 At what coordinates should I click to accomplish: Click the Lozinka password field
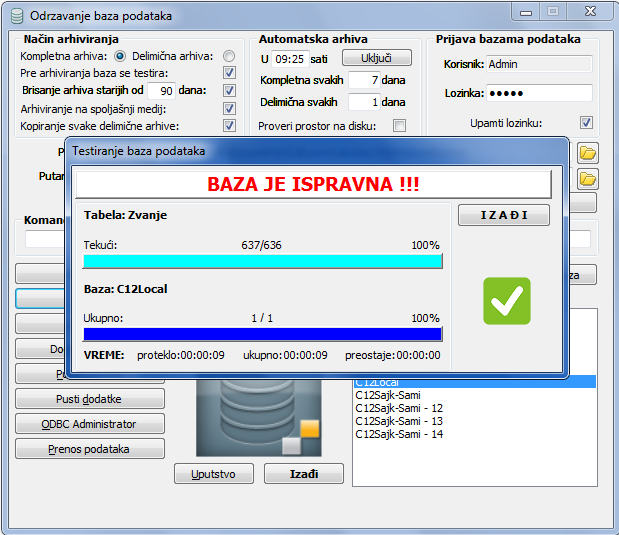pyautogui.click(x=539, y=93)
